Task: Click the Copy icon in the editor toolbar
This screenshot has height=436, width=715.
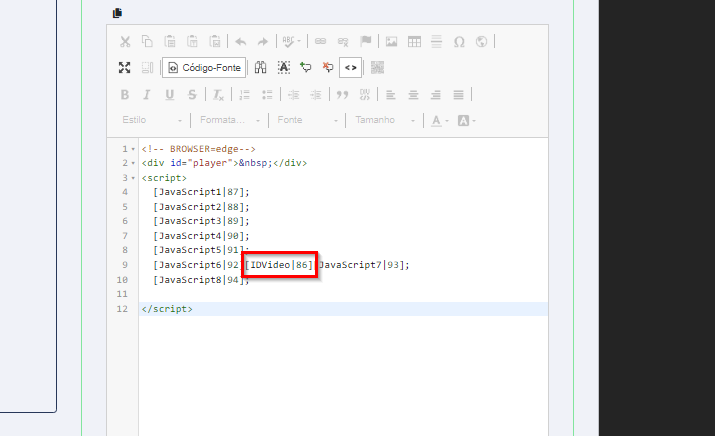Action: [x=147, y=42]
